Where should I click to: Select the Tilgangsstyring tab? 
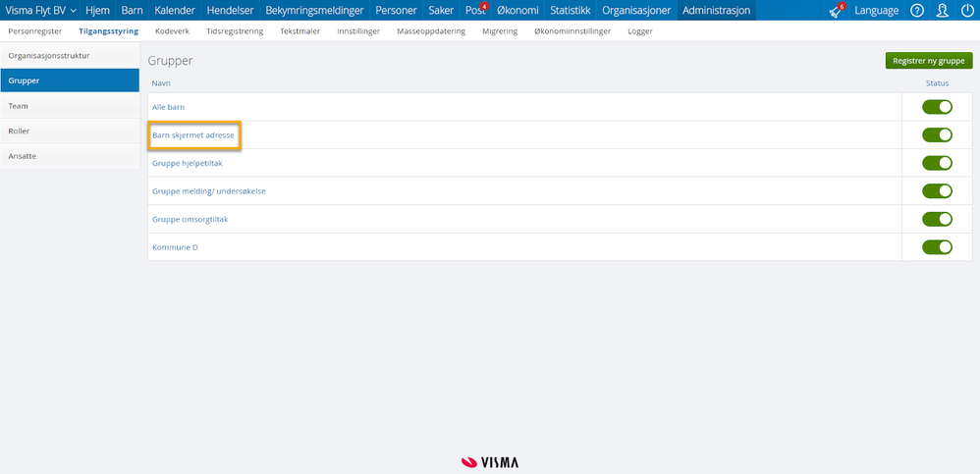tap(109, 31)
